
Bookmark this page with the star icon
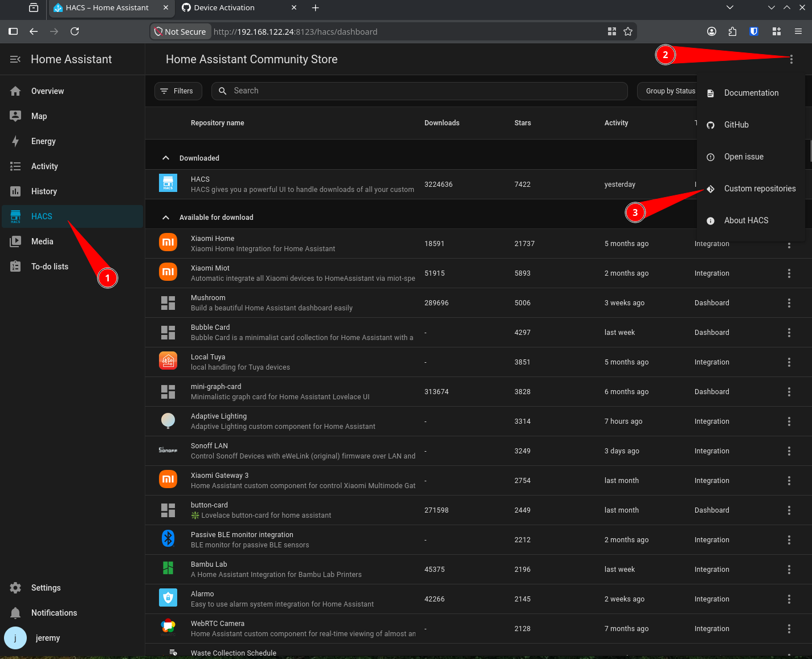628,31
